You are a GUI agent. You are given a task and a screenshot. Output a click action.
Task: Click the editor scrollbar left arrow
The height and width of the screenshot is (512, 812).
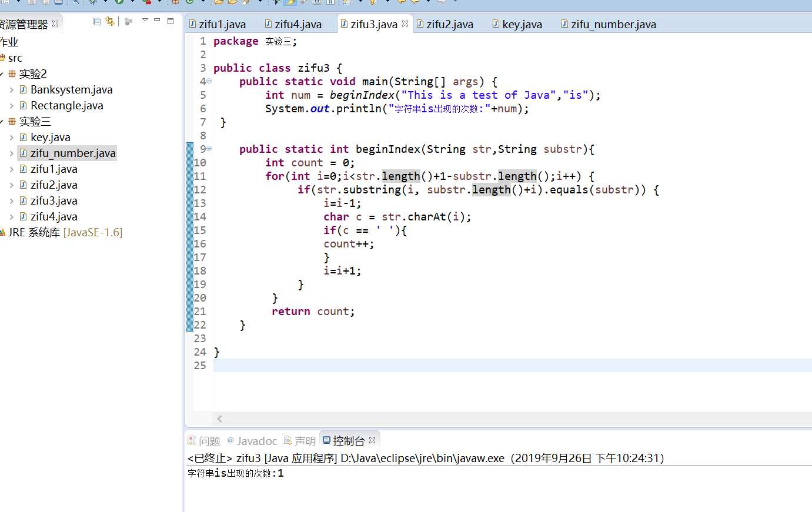[220, 419]
